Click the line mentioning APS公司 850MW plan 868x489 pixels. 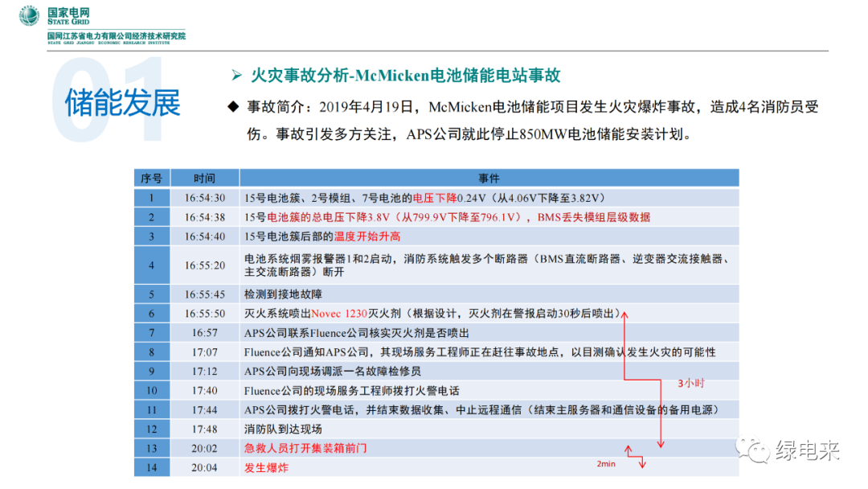point(469,134)
